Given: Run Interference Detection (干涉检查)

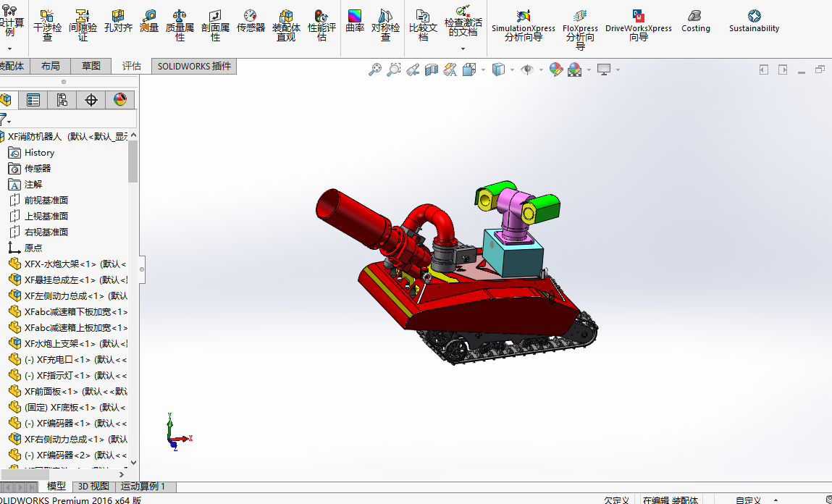Looking at the screenshot, I should tap(47, 25).
